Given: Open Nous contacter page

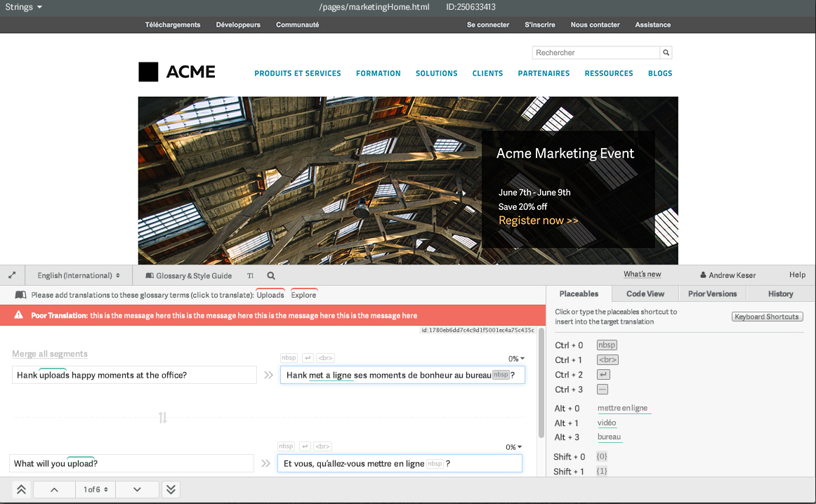Looking at the screenshot, I should (595, 25).
